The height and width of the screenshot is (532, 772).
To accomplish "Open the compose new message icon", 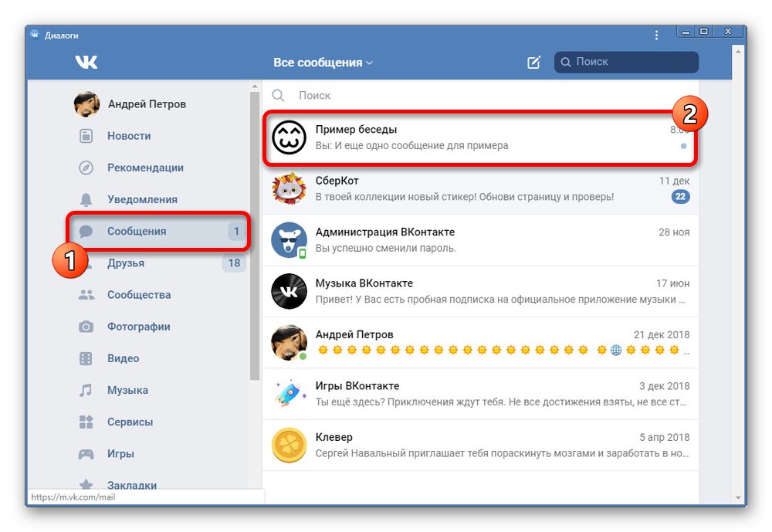I will click(x=533, y=62).
